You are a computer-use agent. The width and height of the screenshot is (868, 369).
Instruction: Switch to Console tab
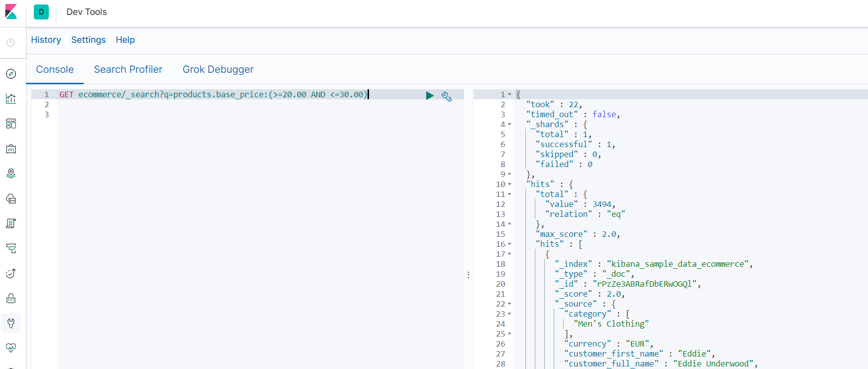(x=55, y=69)
